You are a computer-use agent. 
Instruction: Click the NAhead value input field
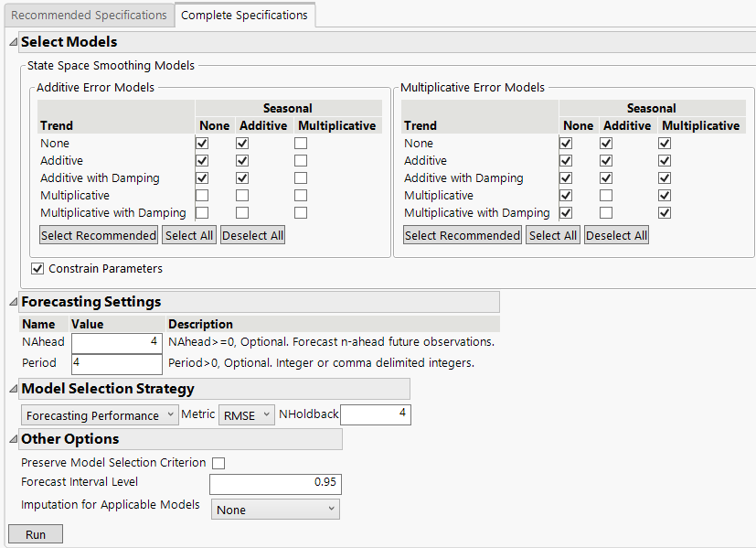[116, 342]
